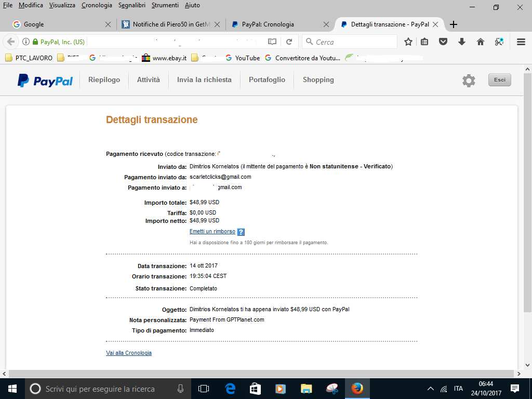The width and height of the screenshot is (532, 399).
Task: Open the Cronologia menu
Action: (97, 5)
